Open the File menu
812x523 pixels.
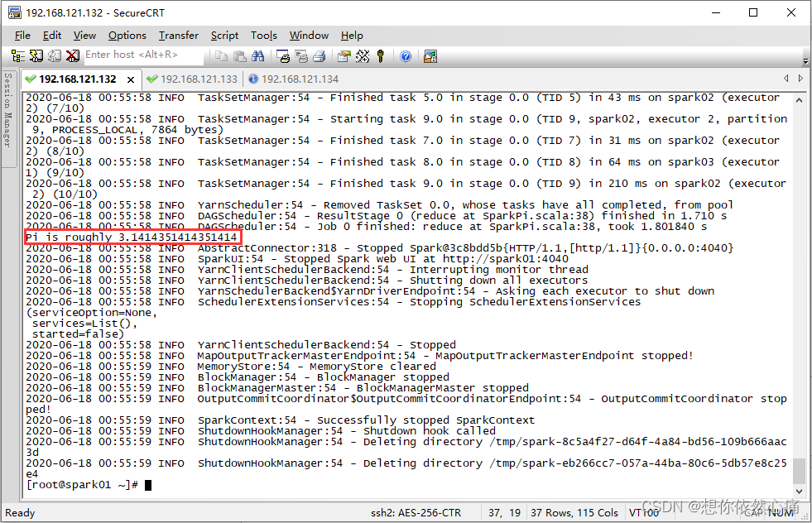point(22,36)
